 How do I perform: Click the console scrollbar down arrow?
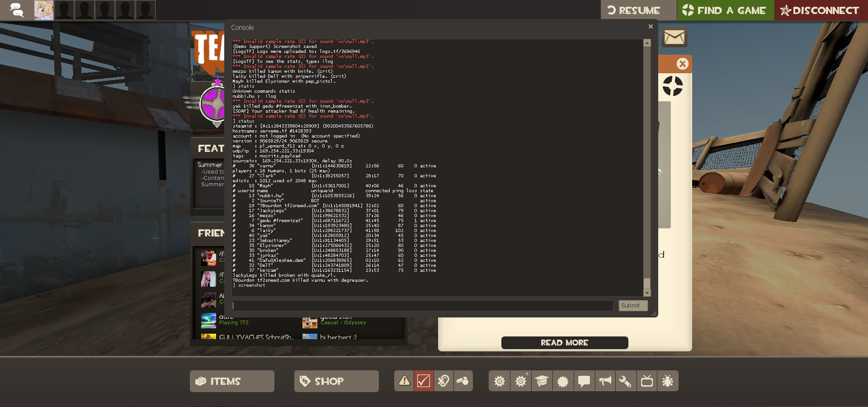[x=647, y=293]
